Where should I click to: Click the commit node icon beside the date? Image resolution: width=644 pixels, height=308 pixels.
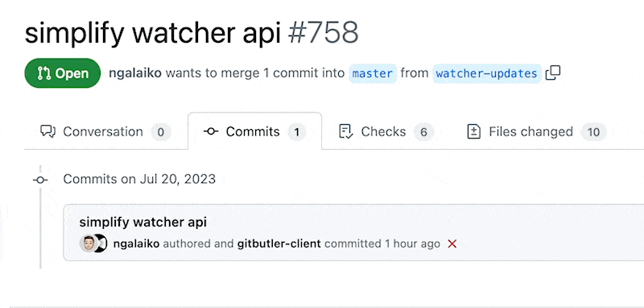[x=40, y=180]
